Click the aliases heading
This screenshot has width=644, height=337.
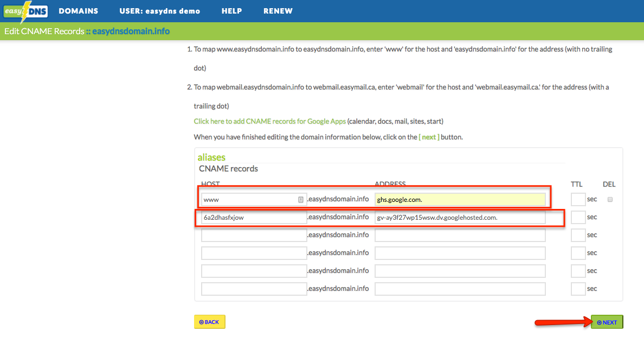pyautogui.click(x=211, y=157)
